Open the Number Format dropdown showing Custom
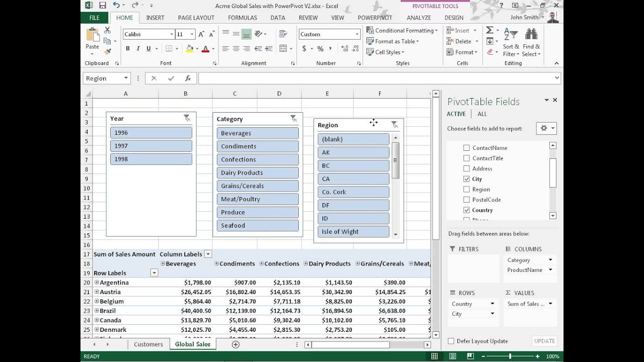 (357, 34)
